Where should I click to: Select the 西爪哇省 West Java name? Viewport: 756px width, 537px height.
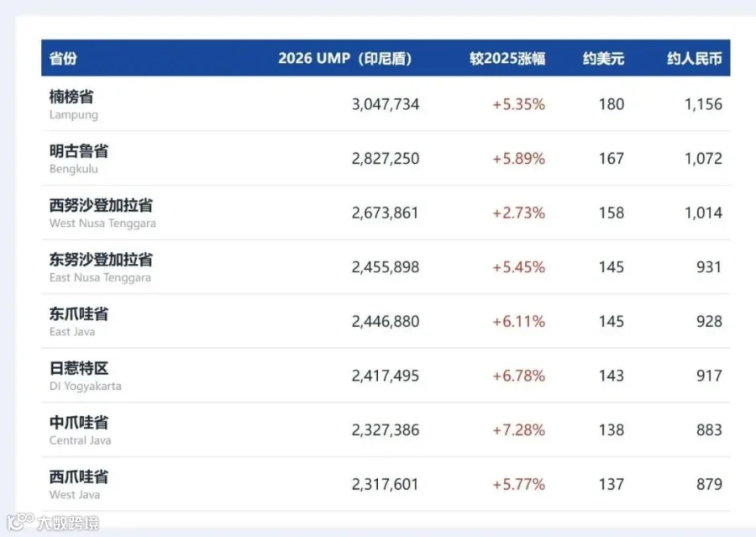(79, 484)
